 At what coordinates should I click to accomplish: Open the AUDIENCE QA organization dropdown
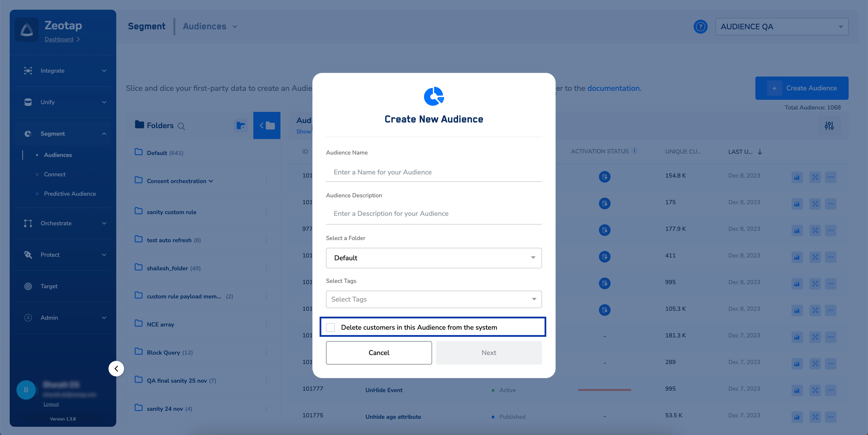pyautogui.click(x=781, y=27)
